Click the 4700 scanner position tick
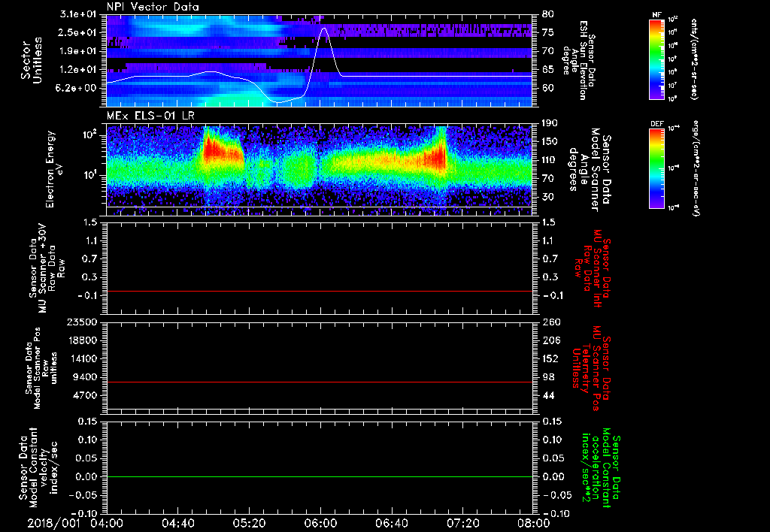This screenshot has height=532, width=770. coord(85,395)
